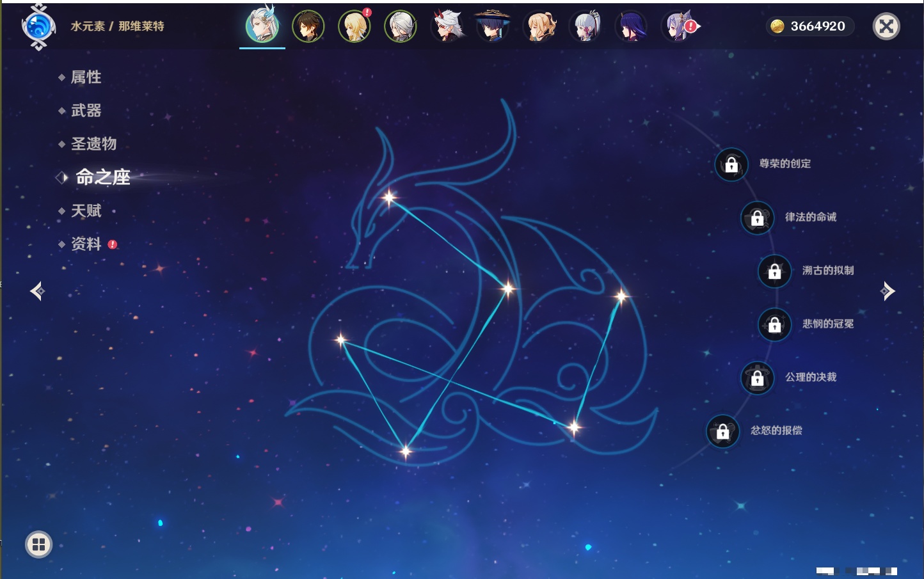Click the leftmost star of the constellation

[x=341, y=340]
